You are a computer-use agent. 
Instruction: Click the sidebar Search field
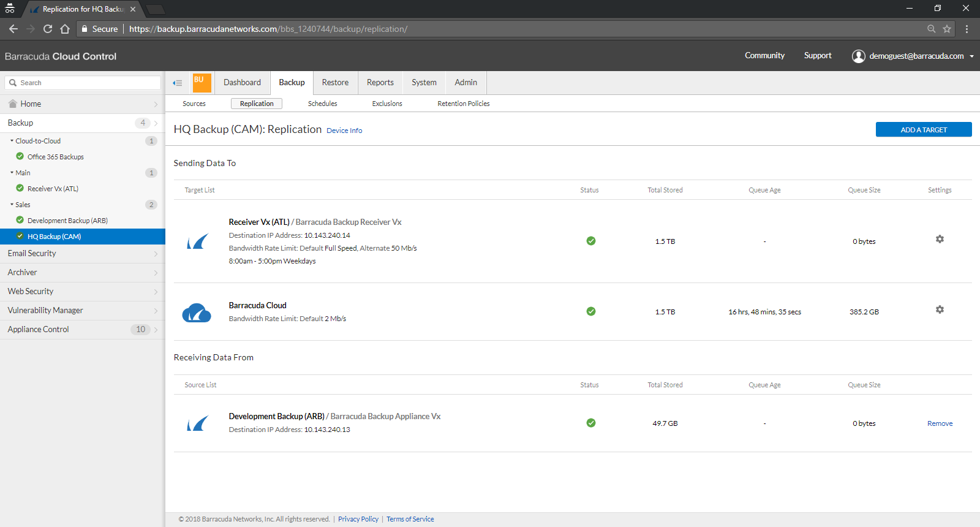coord(83,83)
